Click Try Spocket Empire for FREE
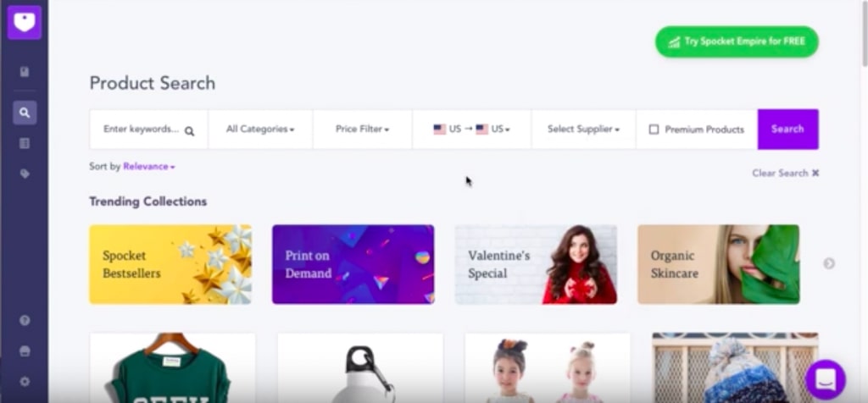Screen dimensions: 868x403 click(737, 41)
